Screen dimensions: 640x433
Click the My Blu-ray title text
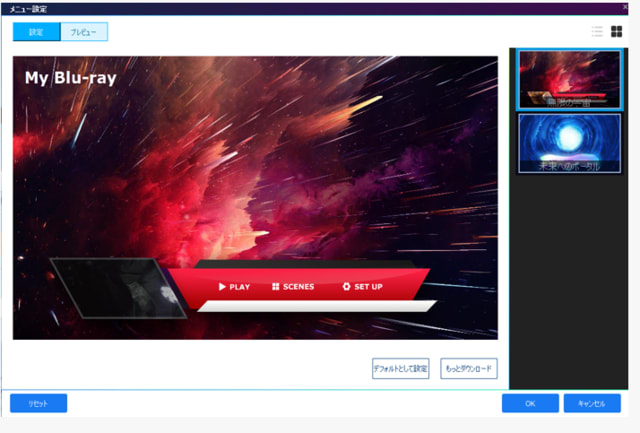click(68, 78)
